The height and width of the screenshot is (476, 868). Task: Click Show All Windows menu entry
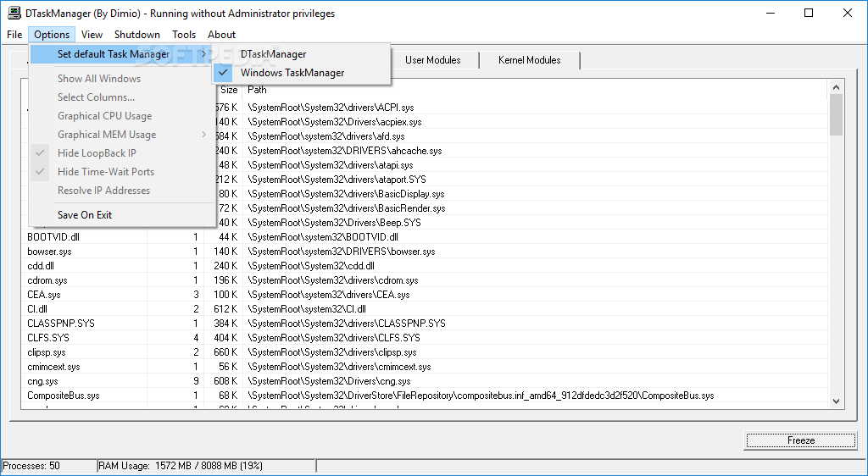pyautogui.click(x=122, y=79)
